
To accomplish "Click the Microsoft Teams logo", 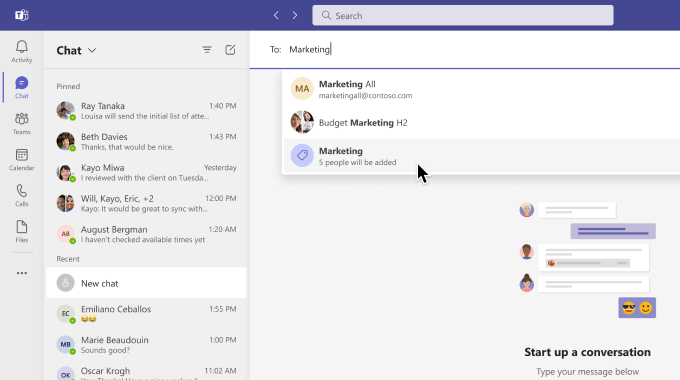I will 22,15.
